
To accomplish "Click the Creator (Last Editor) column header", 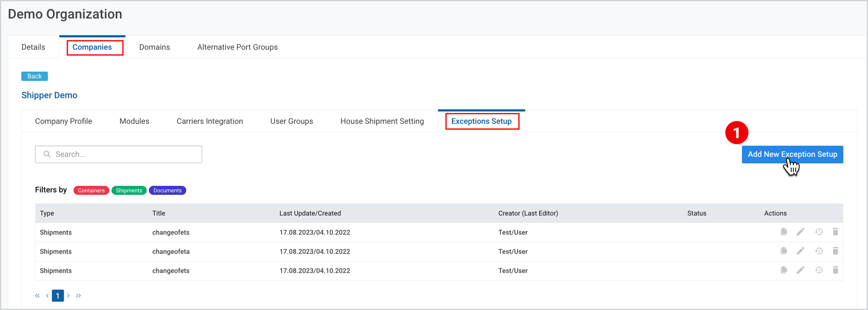I will (x=528, y=213).
